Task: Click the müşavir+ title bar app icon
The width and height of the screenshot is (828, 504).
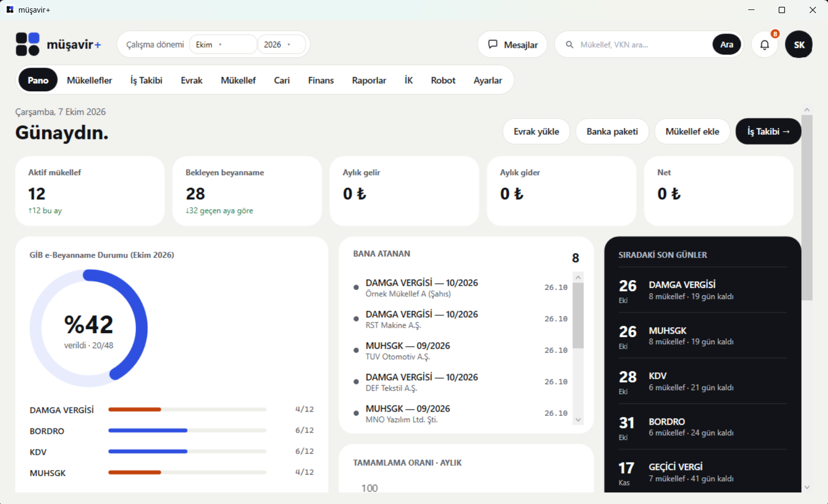Action: pyautogui.click(x=10, y=9)
